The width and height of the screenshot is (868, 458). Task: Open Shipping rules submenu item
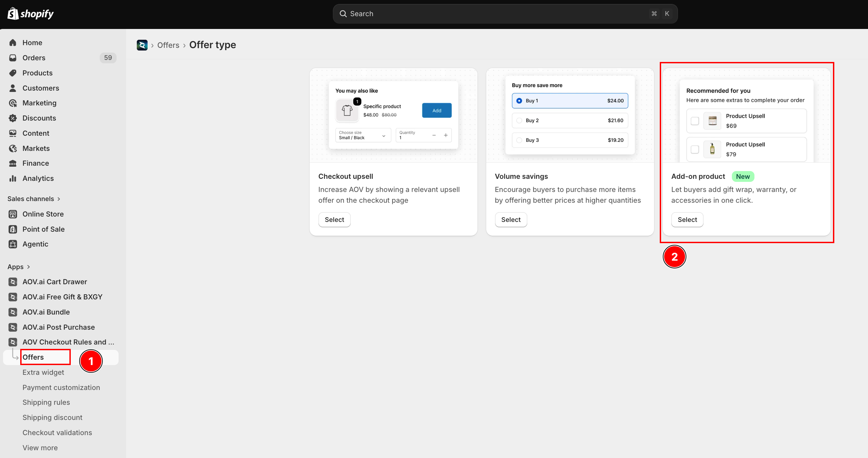[x=46, y=402]
